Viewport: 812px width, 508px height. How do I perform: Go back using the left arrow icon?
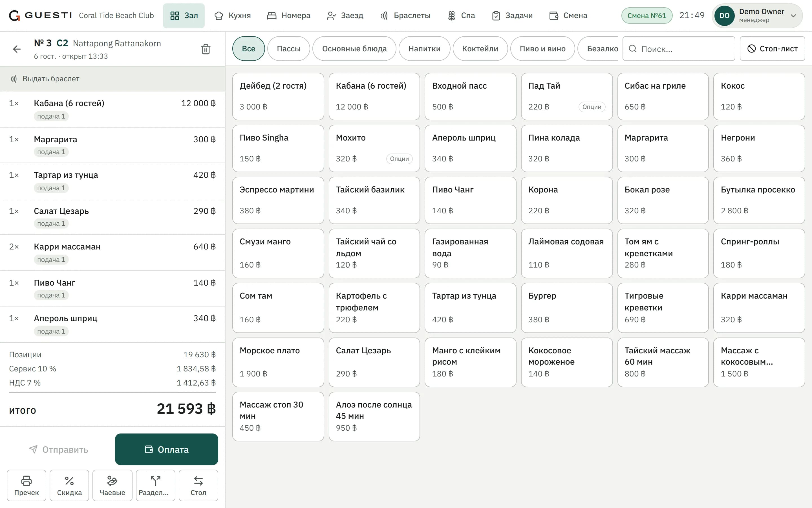17,49
